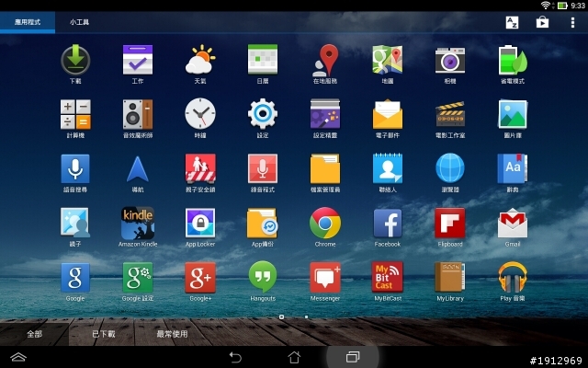
Task: Open the Navigation arrow app
Action: (138, 169)
